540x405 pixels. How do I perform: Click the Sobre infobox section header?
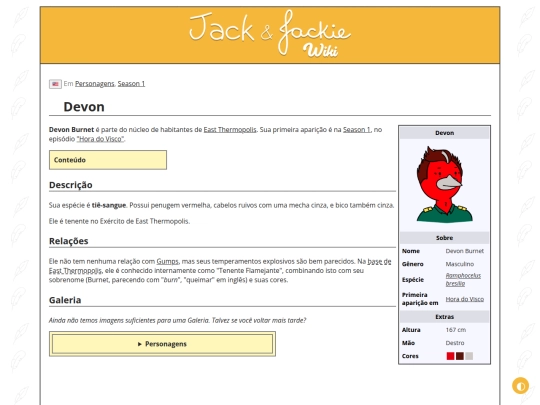click(x=444, y=238)
